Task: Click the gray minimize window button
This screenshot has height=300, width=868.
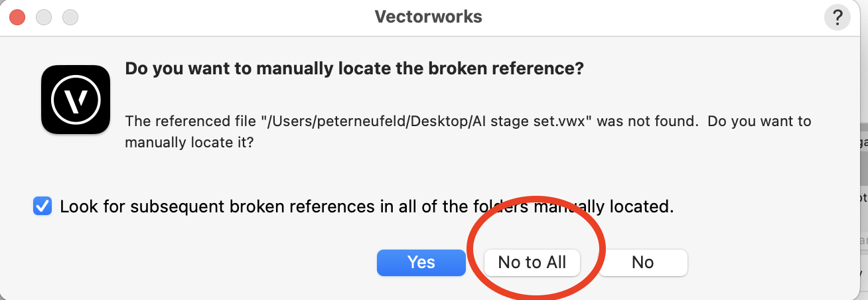Action: tap(44, 17)
